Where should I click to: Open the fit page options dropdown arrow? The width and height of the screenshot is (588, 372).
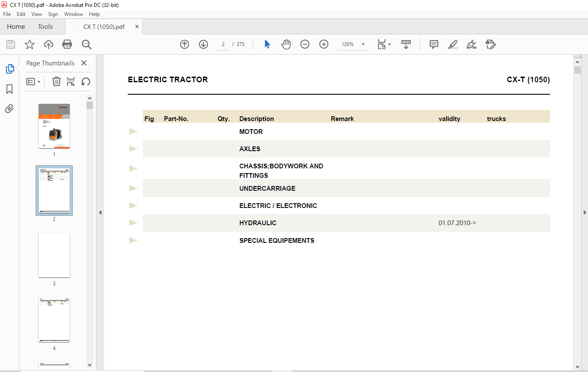(x=389, y=44)
